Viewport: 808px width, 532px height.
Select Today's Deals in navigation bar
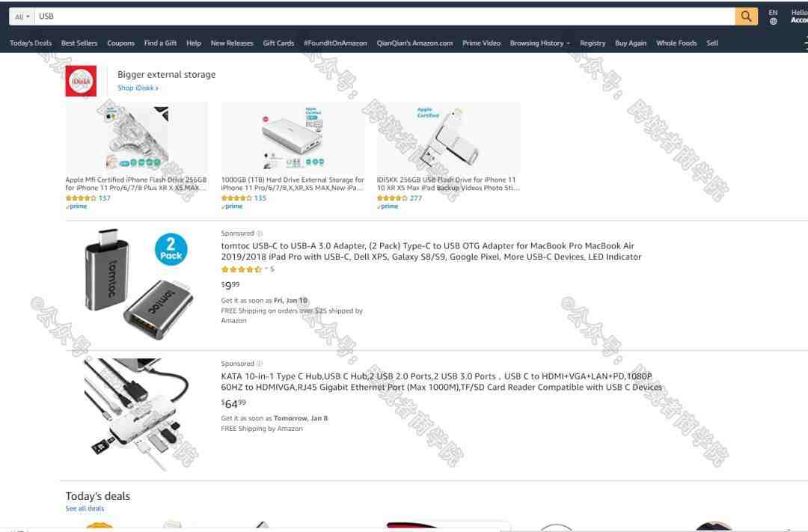point(31,43)
